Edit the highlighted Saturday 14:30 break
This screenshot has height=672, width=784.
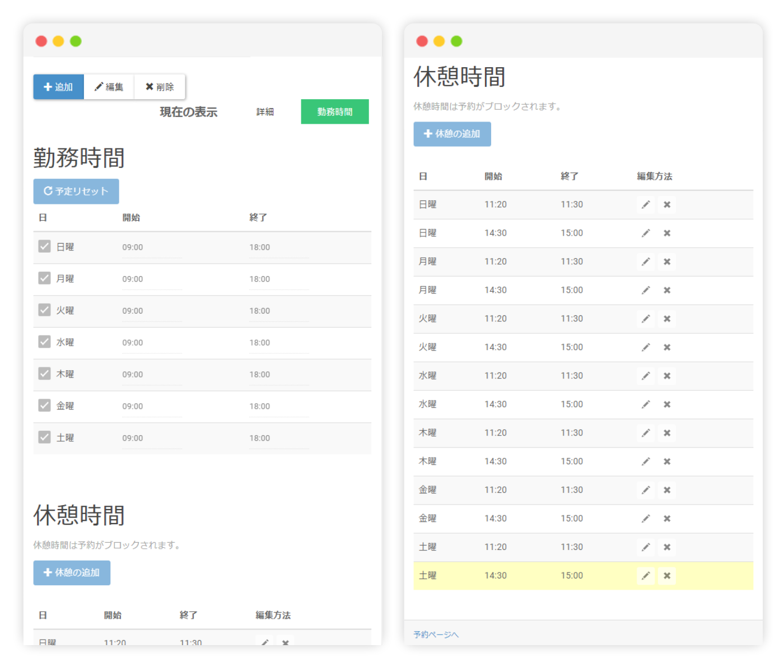pyautogui.click(x=646, y=576)
